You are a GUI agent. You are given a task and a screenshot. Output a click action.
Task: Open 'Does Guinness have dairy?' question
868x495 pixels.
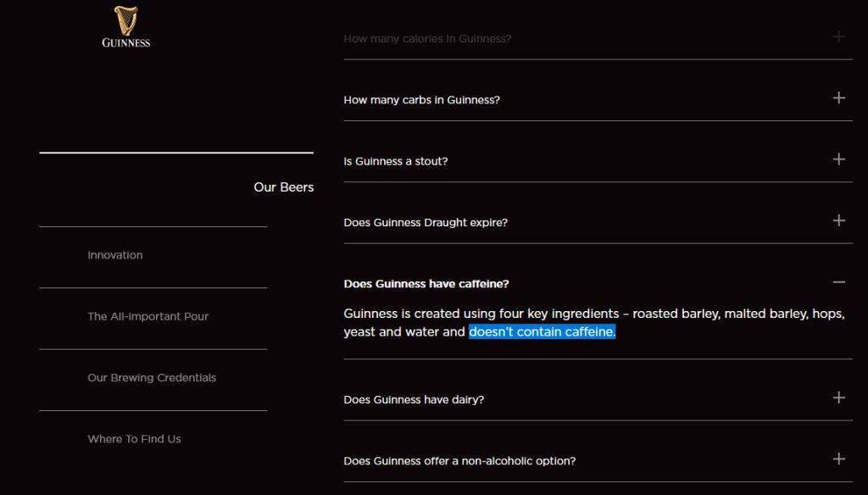coord(414,399)
